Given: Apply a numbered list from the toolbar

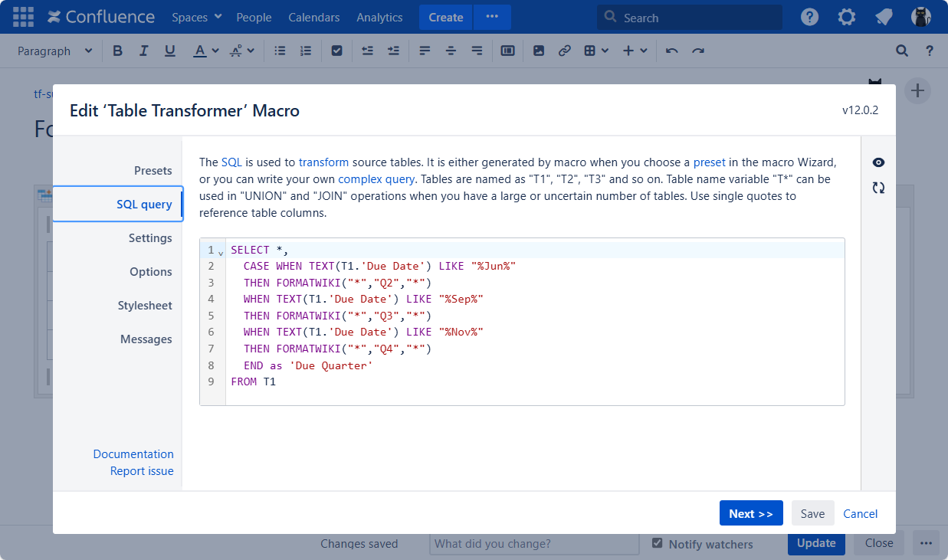Looking at the screenshot, I should pos(305,50).
